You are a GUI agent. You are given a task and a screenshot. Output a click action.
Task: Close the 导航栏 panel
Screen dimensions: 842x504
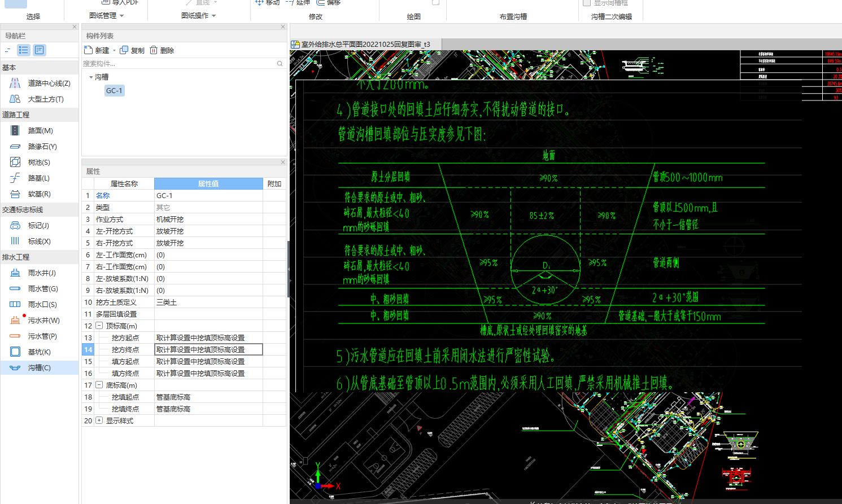click(x=75, y=27)
